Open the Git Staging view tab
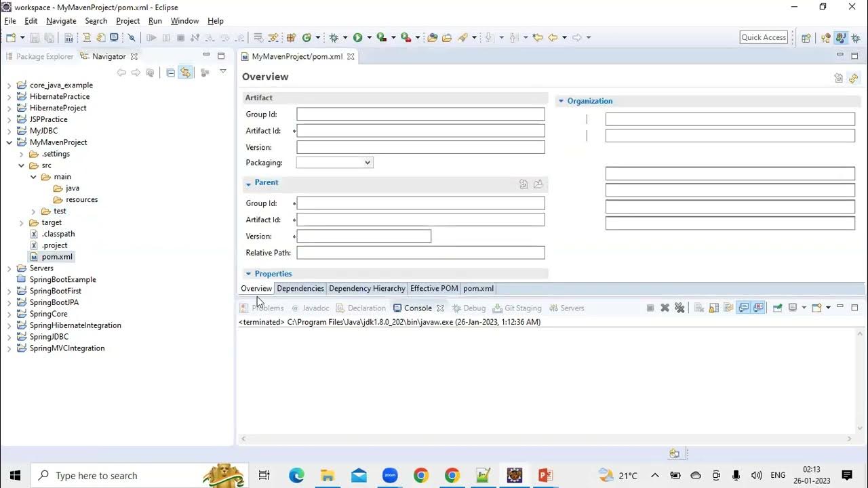 (x=517, y=308)
